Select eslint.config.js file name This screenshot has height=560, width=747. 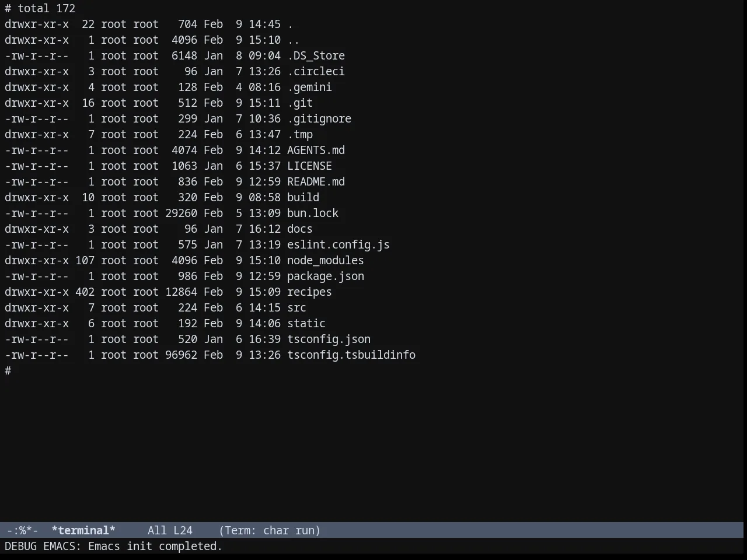pos(338,244)
